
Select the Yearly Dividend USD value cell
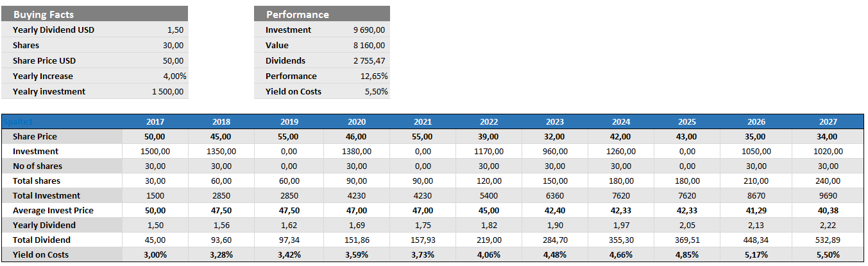pyautogui.click(x=174, y=30)
